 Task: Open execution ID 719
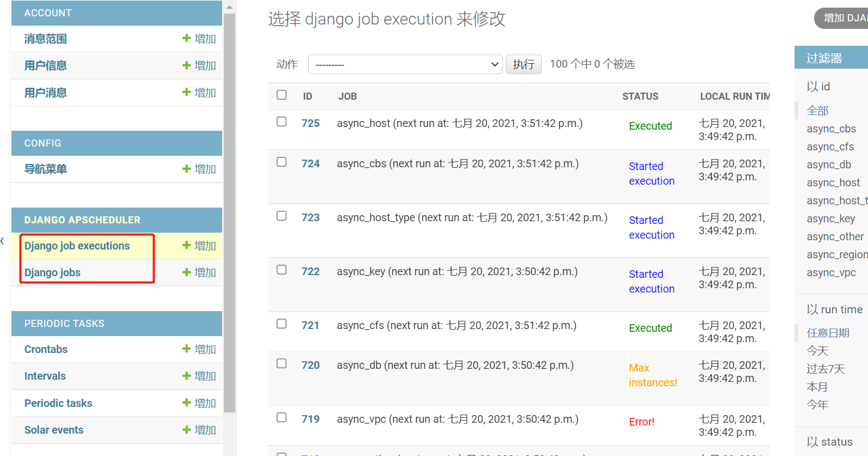point(310,419)
